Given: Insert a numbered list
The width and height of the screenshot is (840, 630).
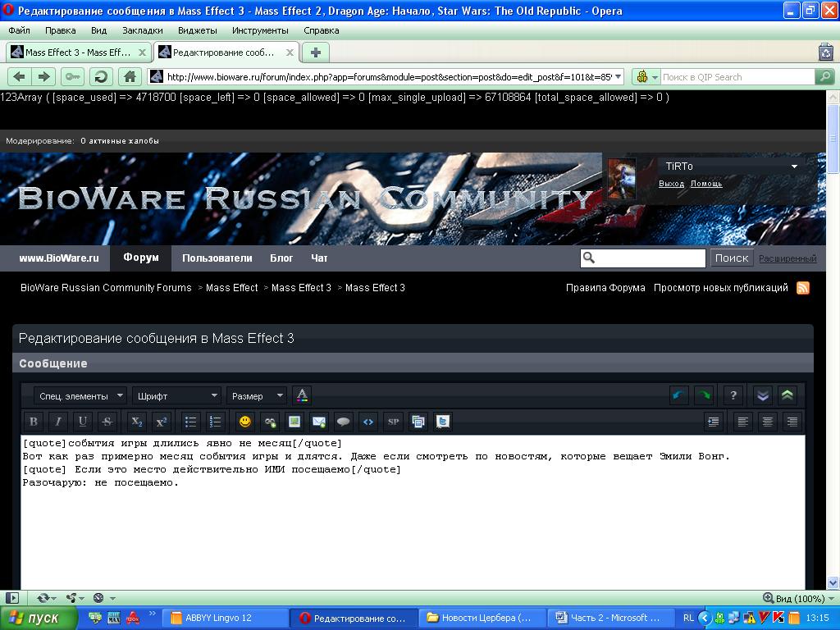Looking at the screenshot, I should pos(216,422).
